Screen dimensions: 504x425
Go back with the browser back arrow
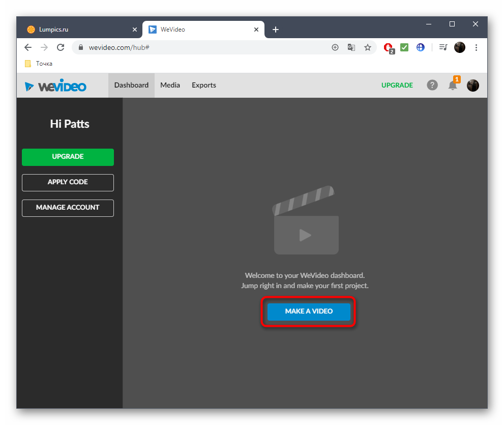28,48
